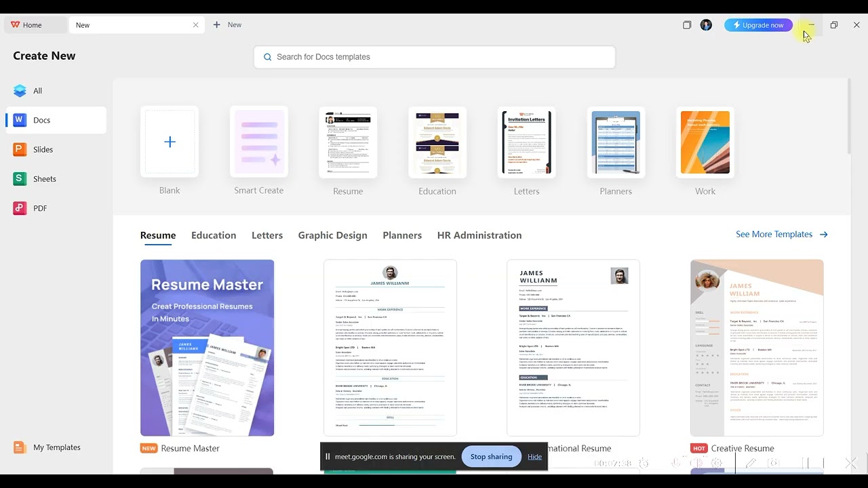Select PDF in the sidebar
This screenshot has width=868, height=488.
click(56, 208)
